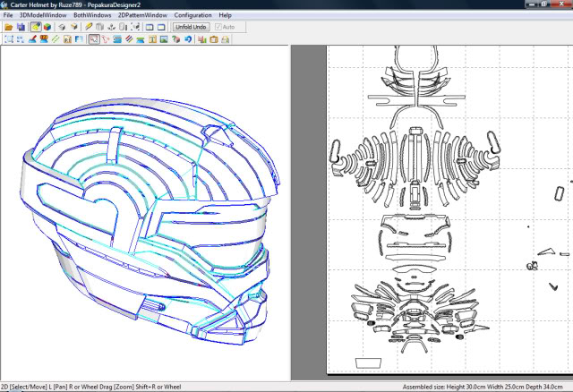Click the helmet in the 3D model view

[150, 221]
